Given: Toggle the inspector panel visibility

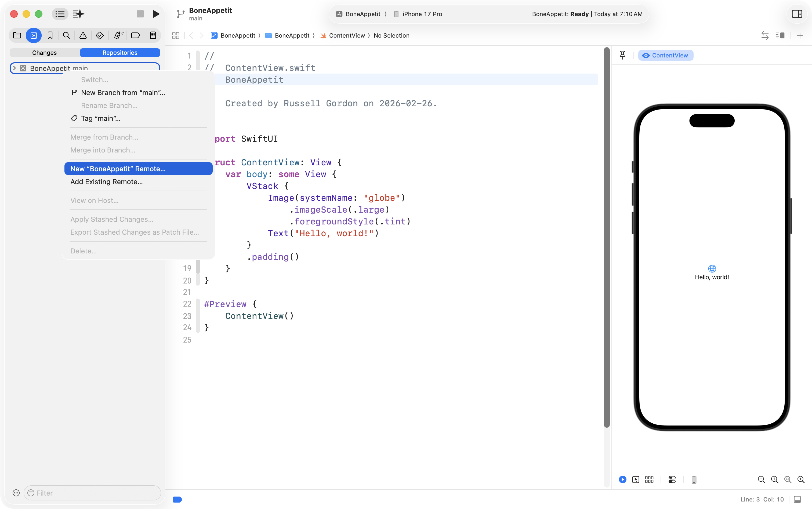Looking at the screenshot, I should [796, 14].
